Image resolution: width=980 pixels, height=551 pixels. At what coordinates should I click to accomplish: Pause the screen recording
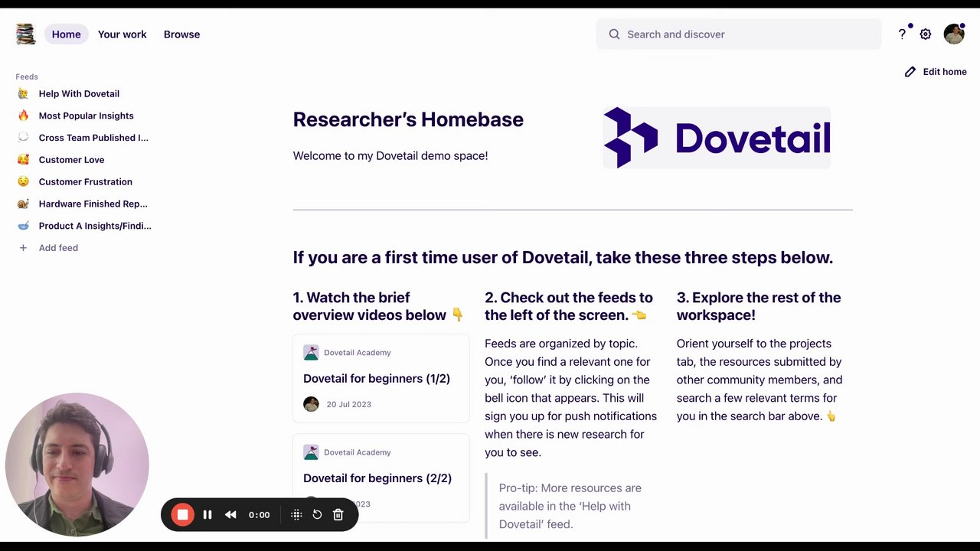(207, 515)
